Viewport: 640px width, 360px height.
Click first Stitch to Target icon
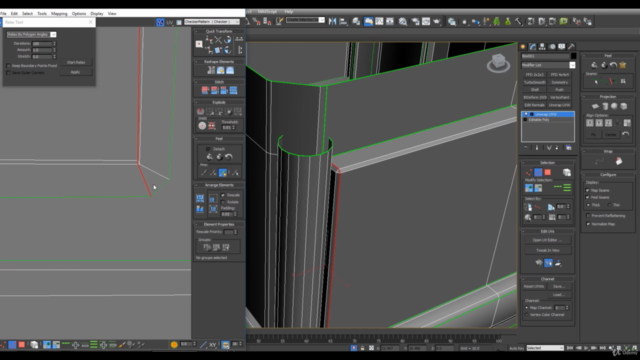coord(205,90)
